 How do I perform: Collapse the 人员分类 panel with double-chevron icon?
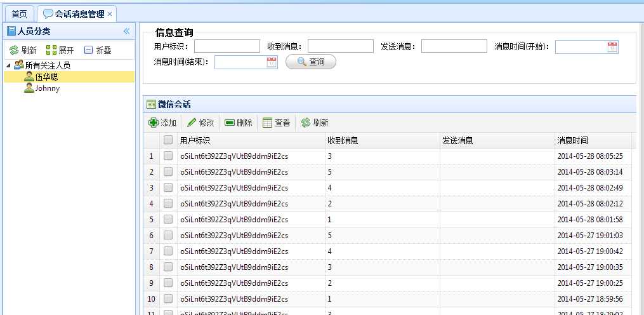pyautogui.click(x=126, y=31)
